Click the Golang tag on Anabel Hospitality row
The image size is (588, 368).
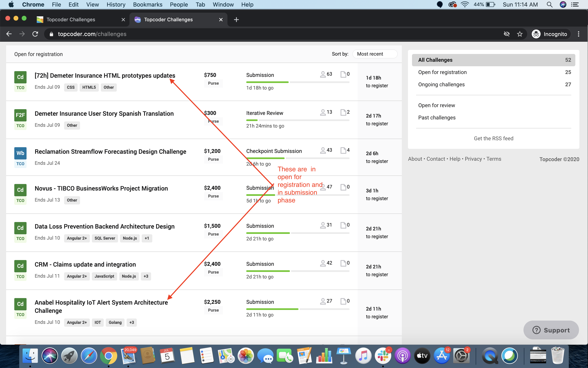click(x=115, y=322)
